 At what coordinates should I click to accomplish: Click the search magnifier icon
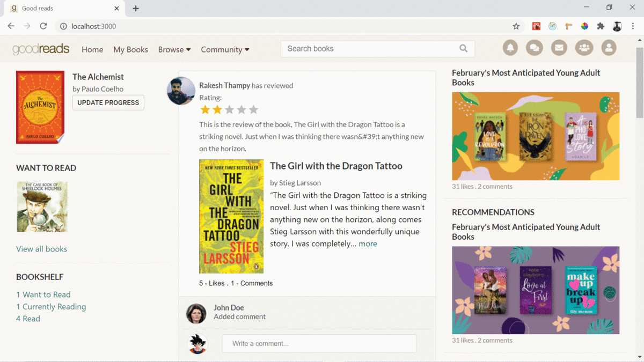(x=464, y=49)
